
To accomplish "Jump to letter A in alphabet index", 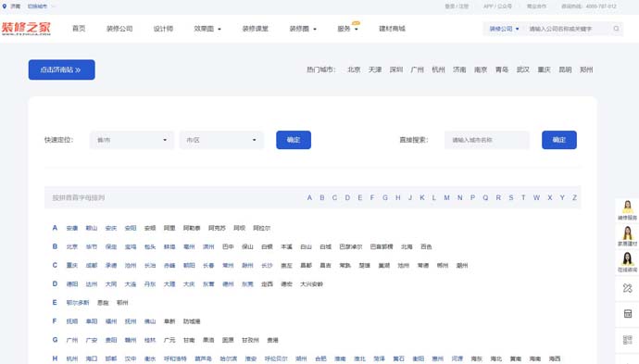I will pyautogui.click(x=309, y=197).
